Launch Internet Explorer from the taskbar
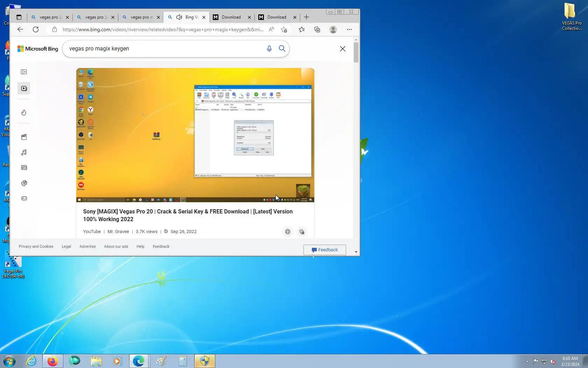Viewport: 588px width, 368px height. tap(31, 361)
